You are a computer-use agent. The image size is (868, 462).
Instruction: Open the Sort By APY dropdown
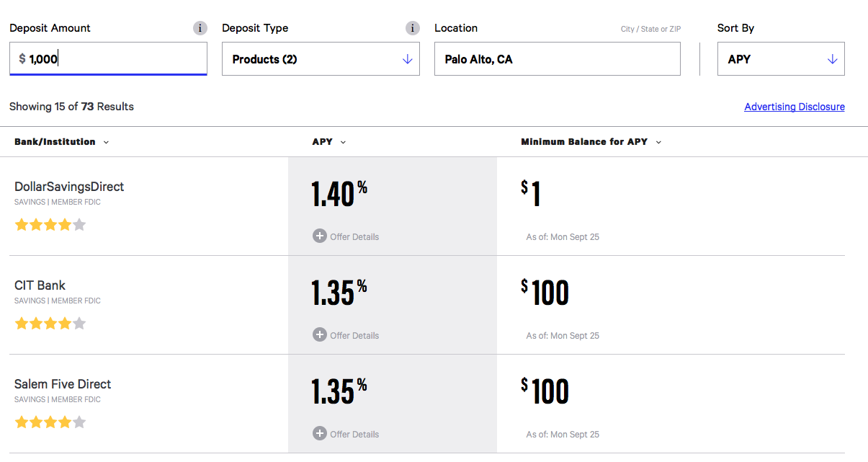tap(781, 59)
